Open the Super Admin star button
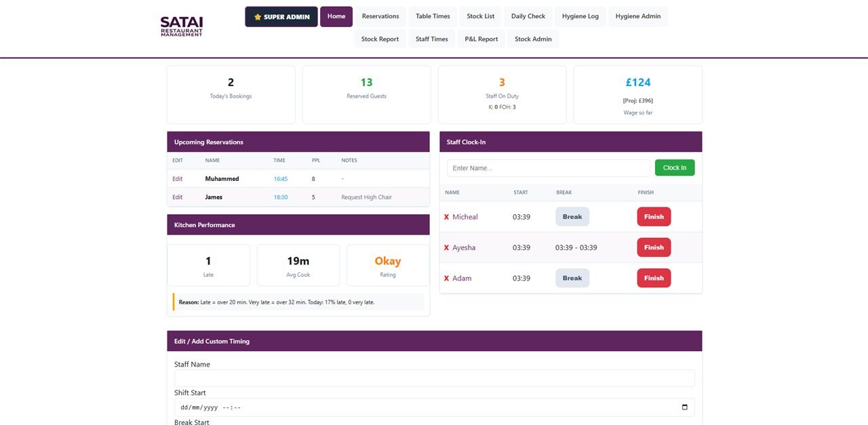Image resolution: width=868 pixels, height=425 pixels. coord(281,17)
